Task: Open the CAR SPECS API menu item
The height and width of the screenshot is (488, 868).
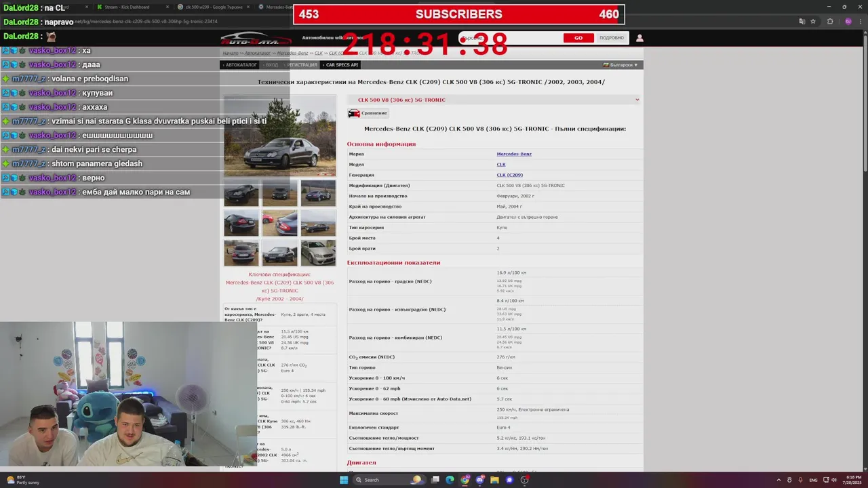Action: tap(342, 65)
